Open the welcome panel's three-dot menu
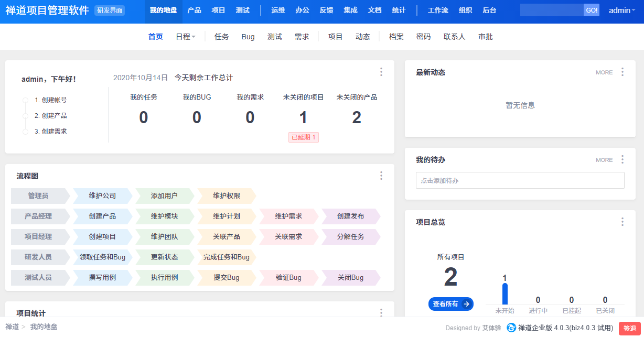Screen dimensions: 644x337 (381, 72)
